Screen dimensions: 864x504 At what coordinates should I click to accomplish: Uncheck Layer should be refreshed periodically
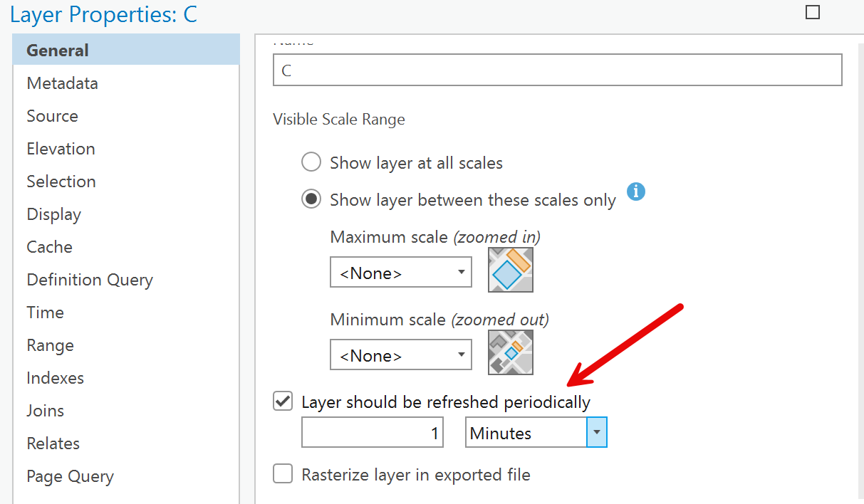click(283, 401)
